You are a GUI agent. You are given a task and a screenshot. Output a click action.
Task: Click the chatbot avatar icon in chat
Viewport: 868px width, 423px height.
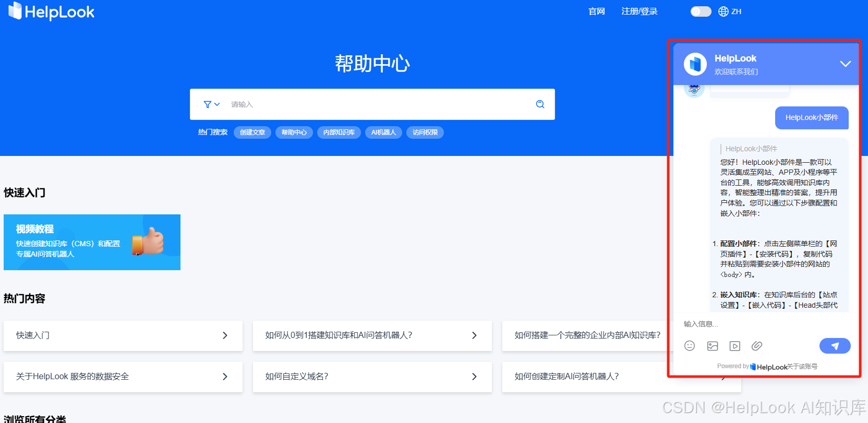tap(694, 90)
